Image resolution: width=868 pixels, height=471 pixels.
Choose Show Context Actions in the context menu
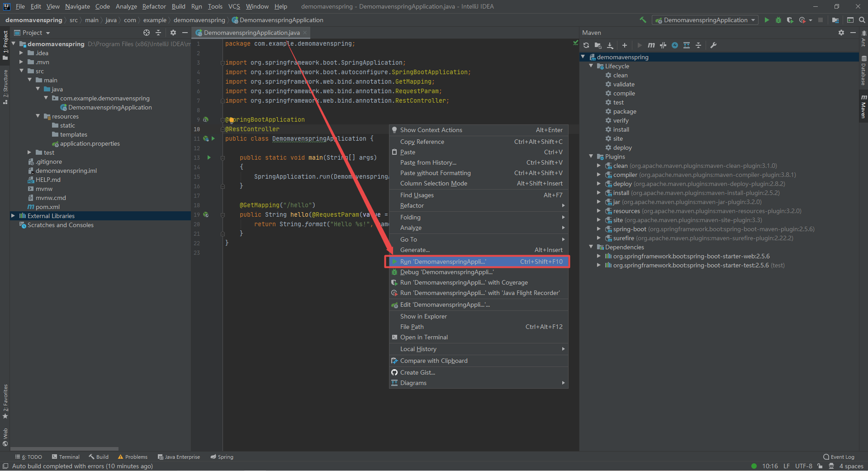click(479, 130)
